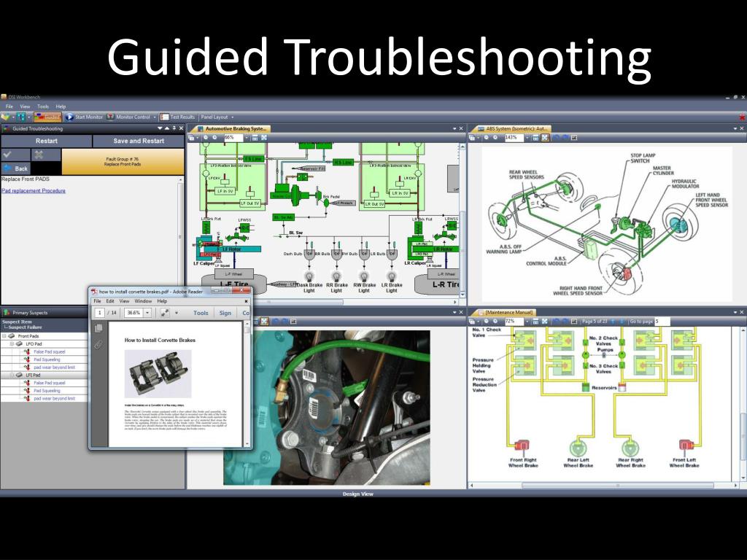Click the teal diagram icon in main toolbar
The image size is (747, 560).
click(x=21, y=117)
